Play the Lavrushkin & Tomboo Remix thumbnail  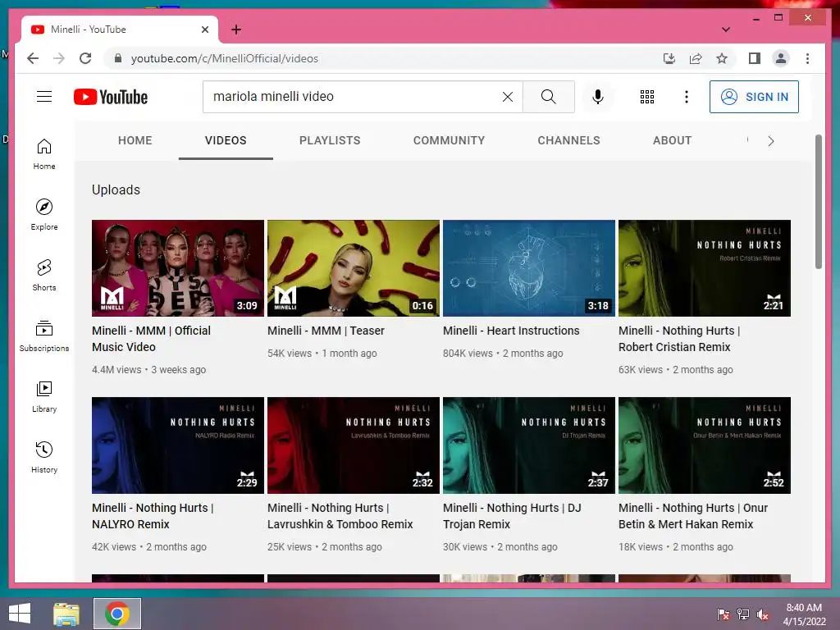(x=354, y=445)
